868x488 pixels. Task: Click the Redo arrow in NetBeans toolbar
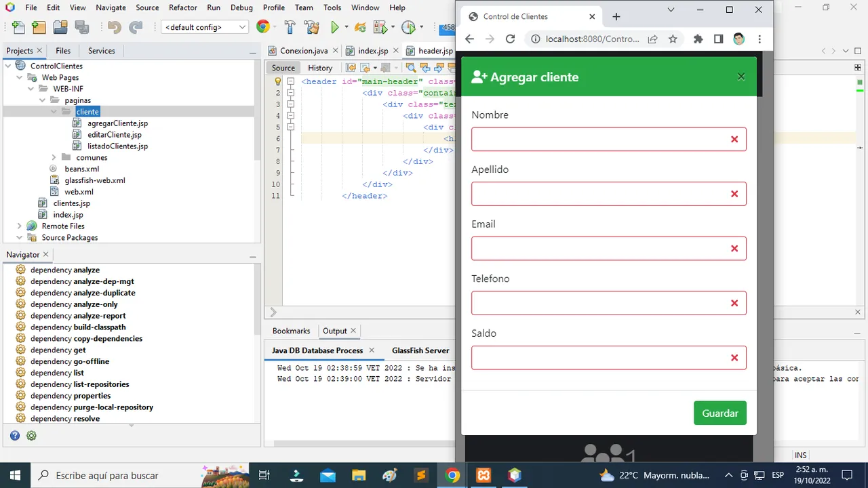point(136,27)
